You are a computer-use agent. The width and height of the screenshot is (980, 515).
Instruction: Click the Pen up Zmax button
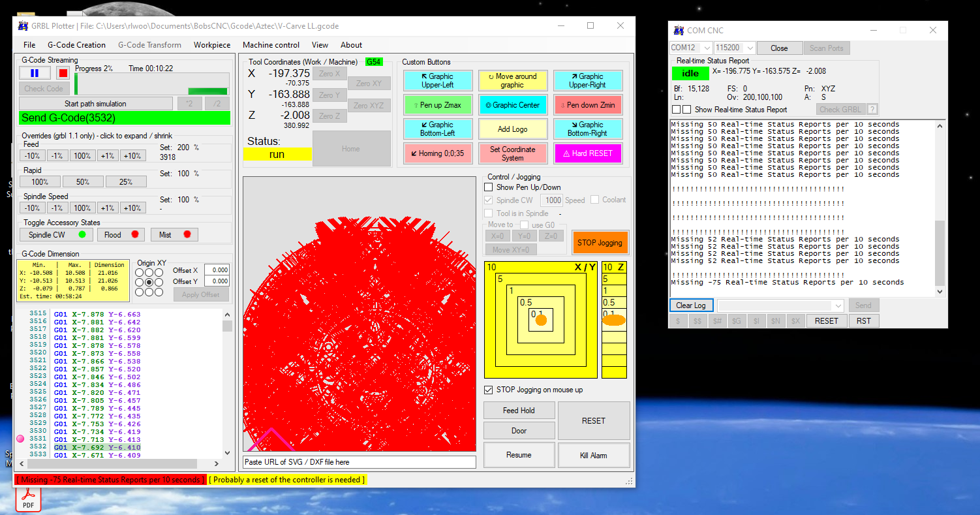(437, 105)
